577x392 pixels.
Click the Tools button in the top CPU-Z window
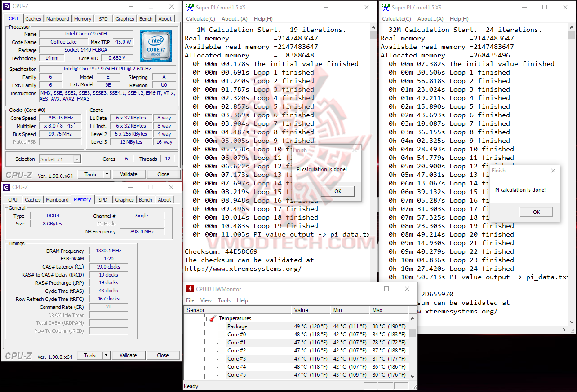(90, 174)
